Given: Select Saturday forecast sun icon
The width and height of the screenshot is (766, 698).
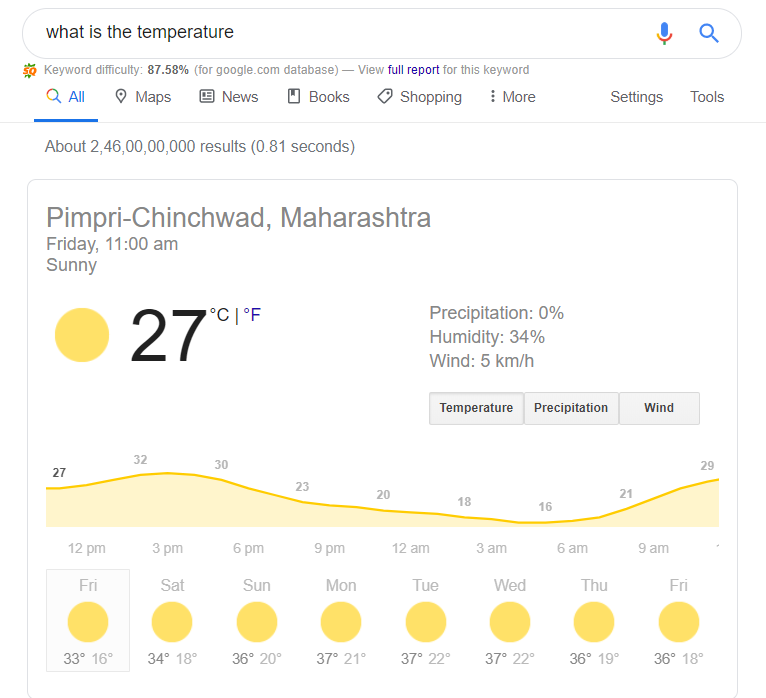Looking at the screenshot, I should (172, 622).
